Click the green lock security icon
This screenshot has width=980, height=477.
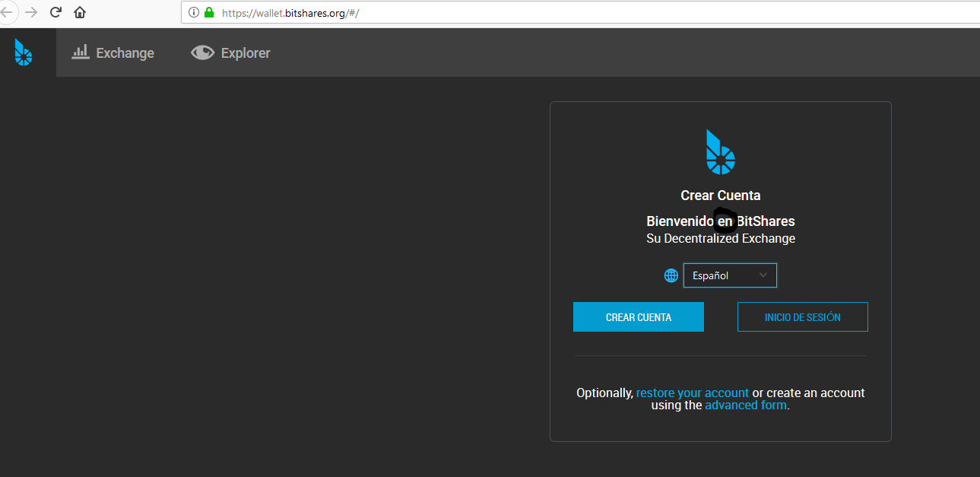tap(209, 12)
